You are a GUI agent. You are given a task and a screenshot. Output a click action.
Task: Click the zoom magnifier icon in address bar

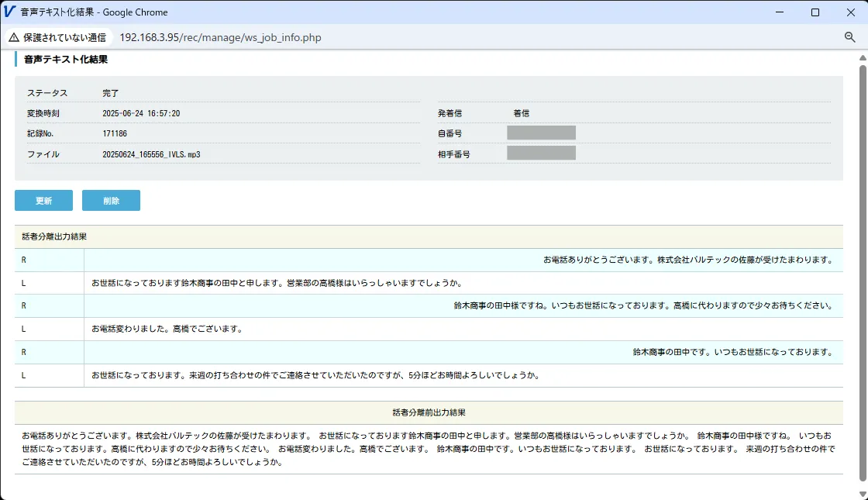[x=849, y=37]
